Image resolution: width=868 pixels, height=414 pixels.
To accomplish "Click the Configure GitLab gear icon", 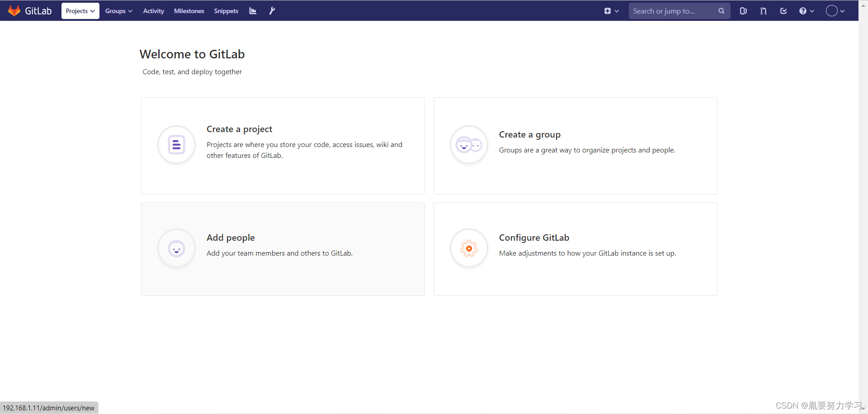I will [469, 248].
